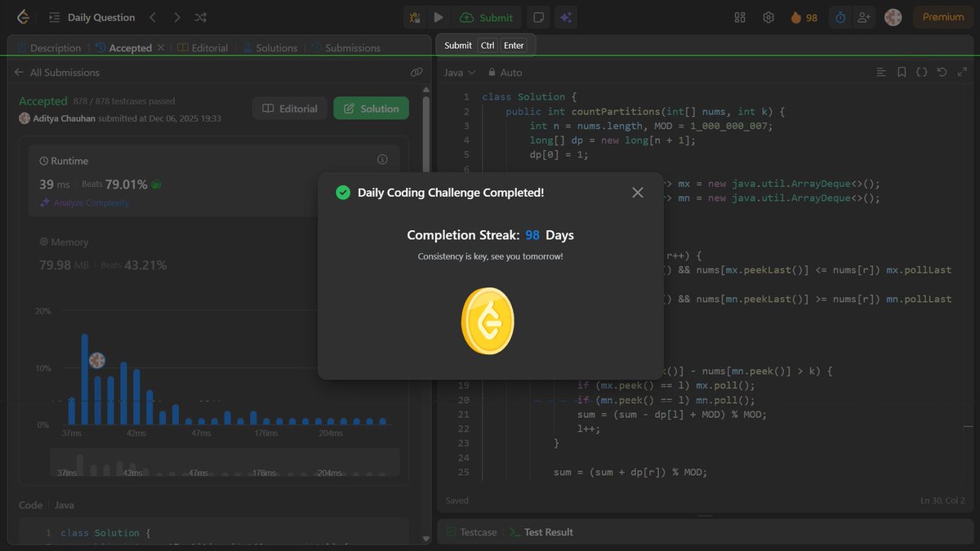The height and width of the screenshot is (551, 980).
Task: Click the Editorial button beside Accepted
Action: pos(290,109)
